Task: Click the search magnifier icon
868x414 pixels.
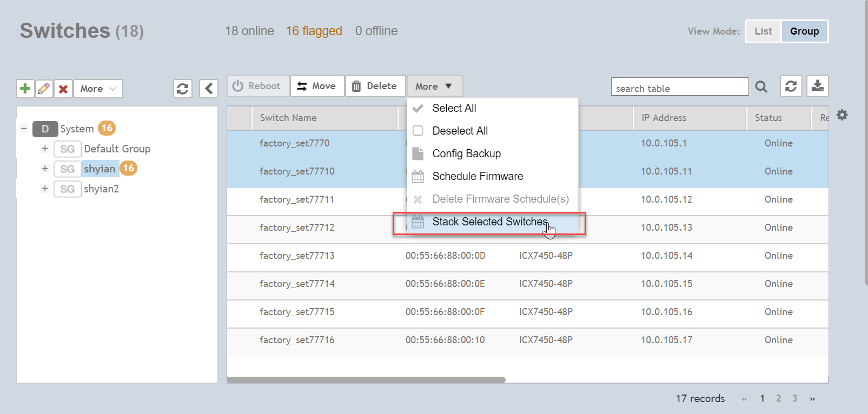Action: pos(761,86)
